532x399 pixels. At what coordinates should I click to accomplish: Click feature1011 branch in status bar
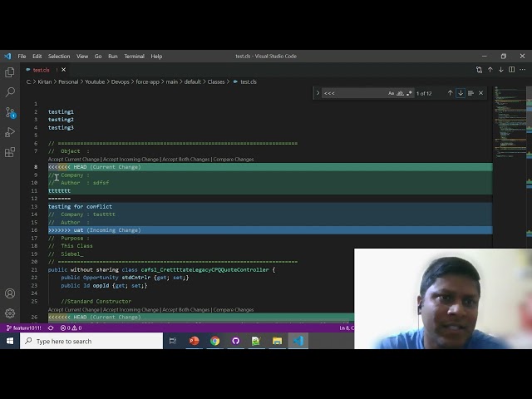(x=24, y=328)
